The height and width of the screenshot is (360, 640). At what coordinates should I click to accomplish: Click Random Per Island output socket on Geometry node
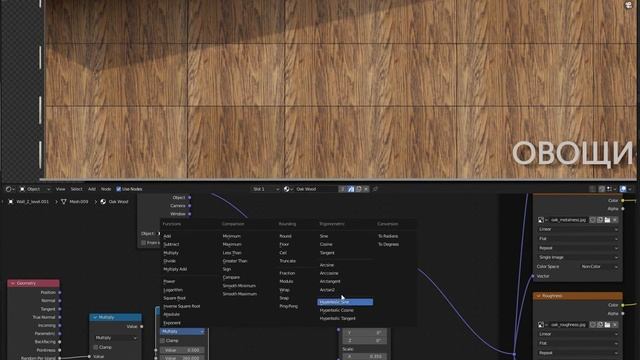point(60,358)
